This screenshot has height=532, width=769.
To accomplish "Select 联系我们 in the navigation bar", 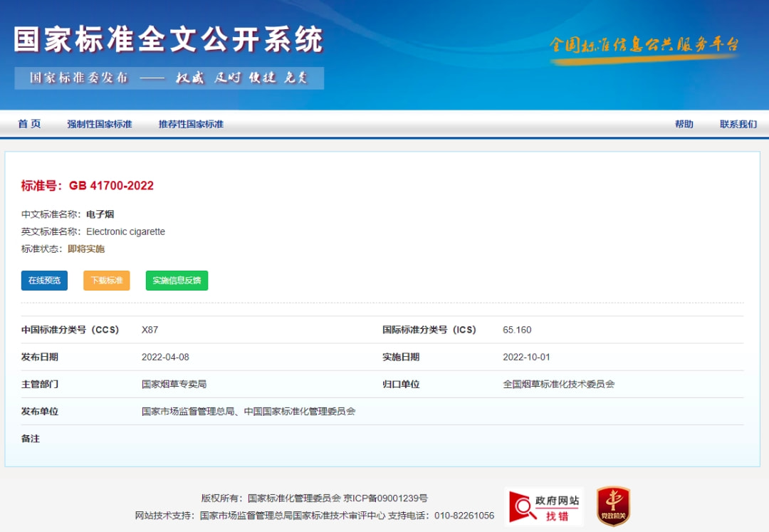I will (x=738, y=124).
